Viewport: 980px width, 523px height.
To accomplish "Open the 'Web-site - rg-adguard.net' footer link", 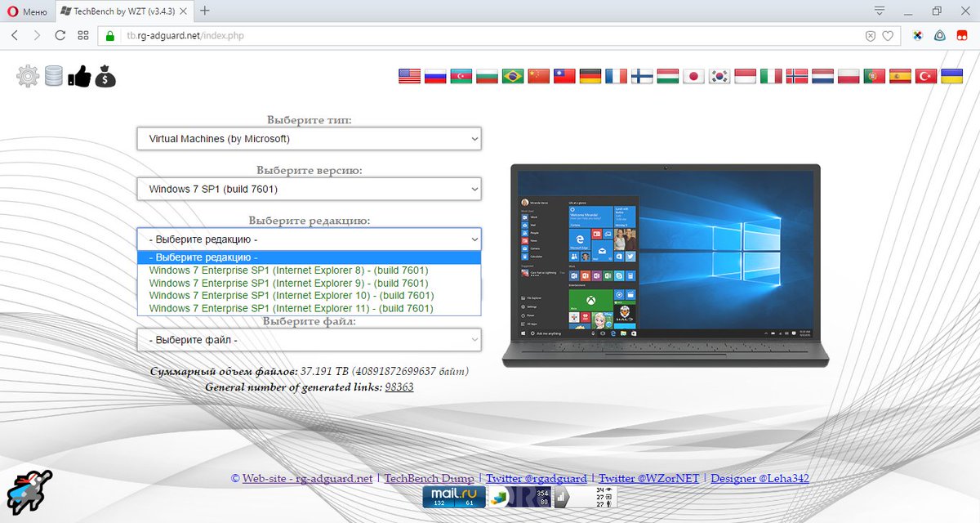I will (307, 478).
